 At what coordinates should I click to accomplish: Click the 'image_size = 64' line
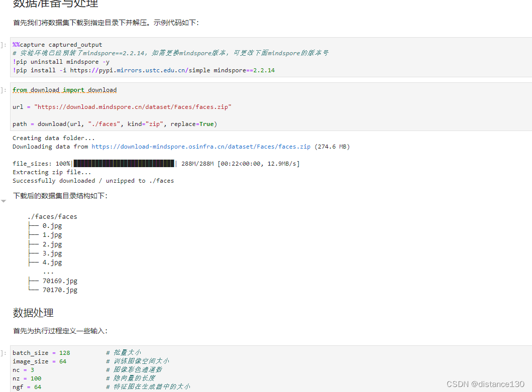39,361
